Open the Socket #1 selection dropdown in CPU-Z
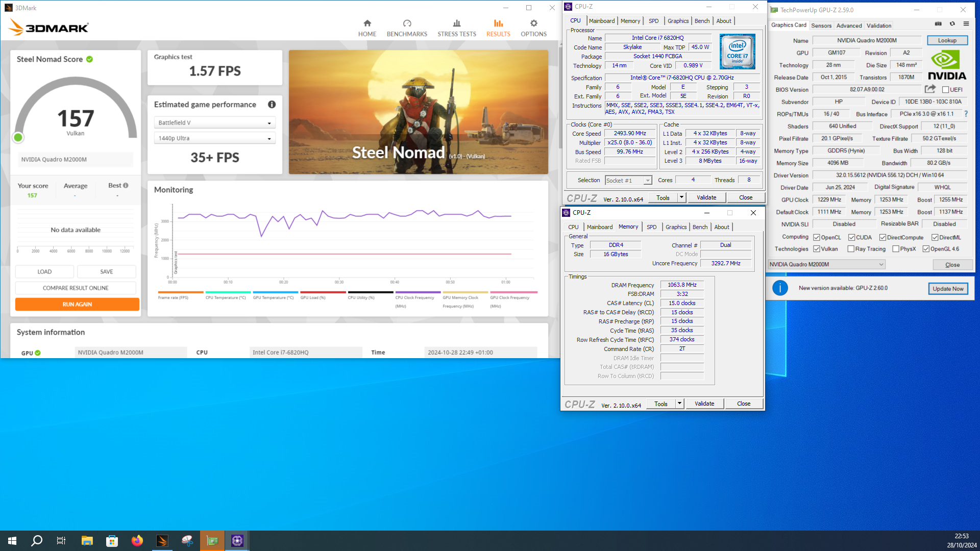 (x=629, y=181)
